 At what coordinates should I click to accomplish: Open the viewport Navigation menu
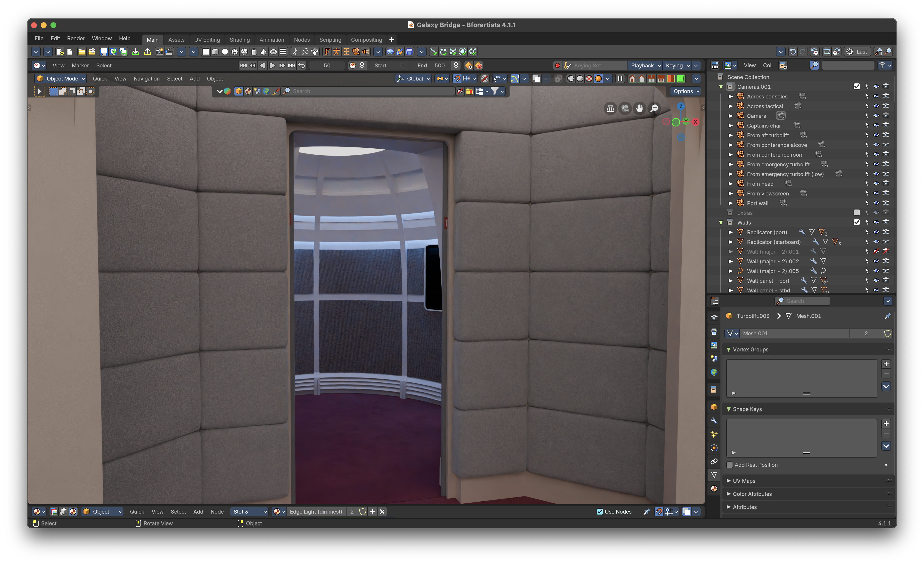[146, 79]
